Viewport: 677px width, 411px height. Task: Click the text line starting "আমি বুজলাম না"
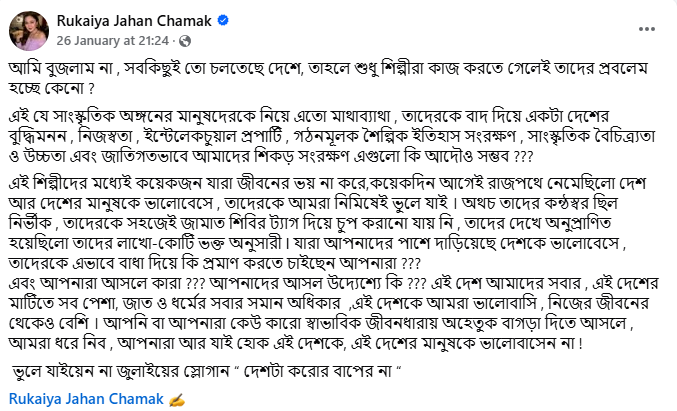coord(328,68)
